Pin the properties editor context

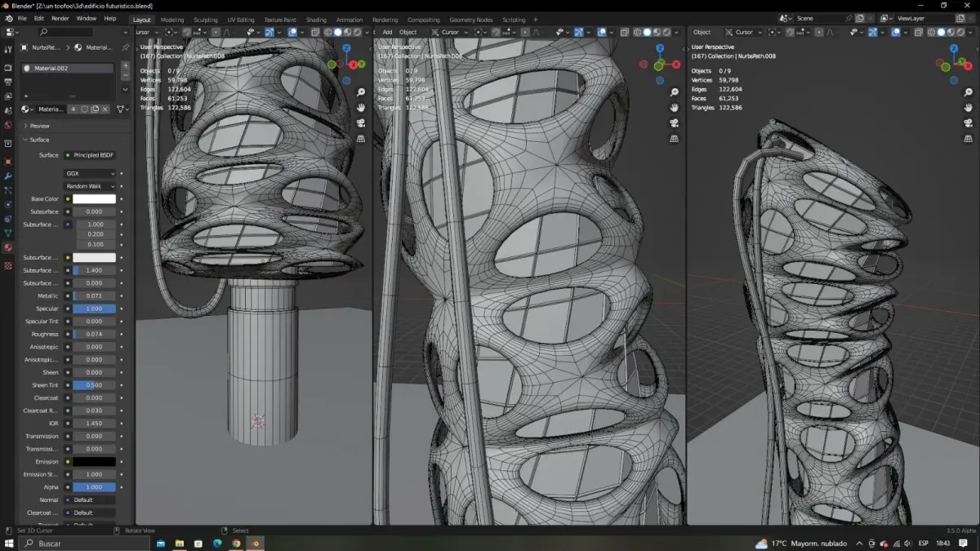[x=125, y=47]
